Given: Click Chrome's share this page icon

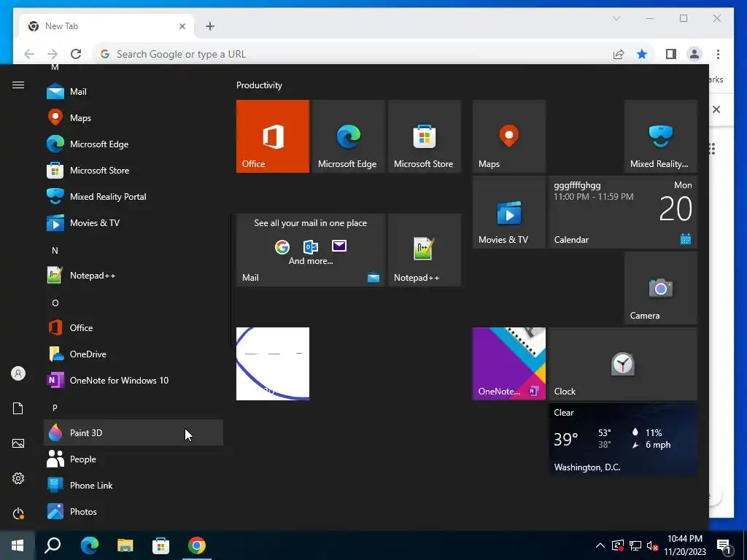Looking at the screenshot, I should click(619, 54).
